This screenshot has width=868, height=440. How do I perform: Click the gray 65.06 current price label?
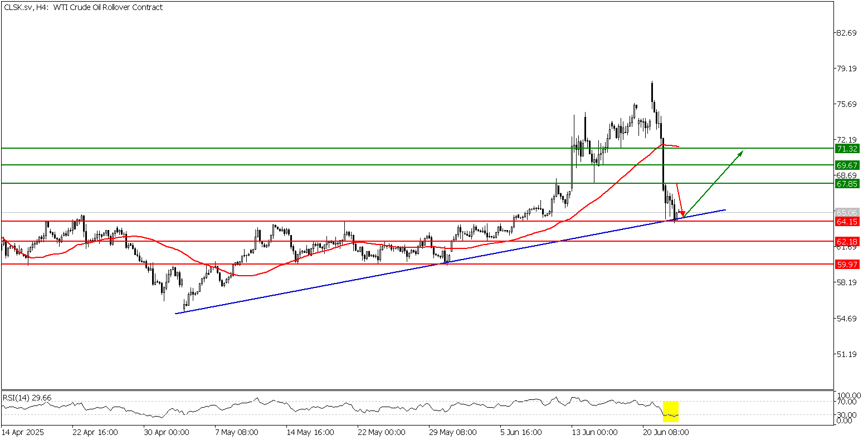tap(847, 212)
